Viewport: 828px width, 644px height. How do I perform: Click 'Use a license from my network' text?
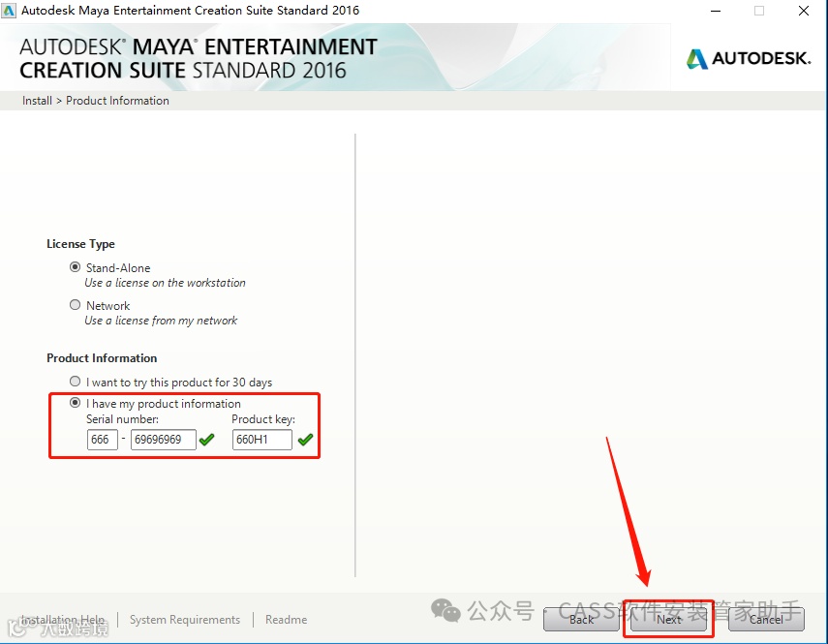click(161, 321)
